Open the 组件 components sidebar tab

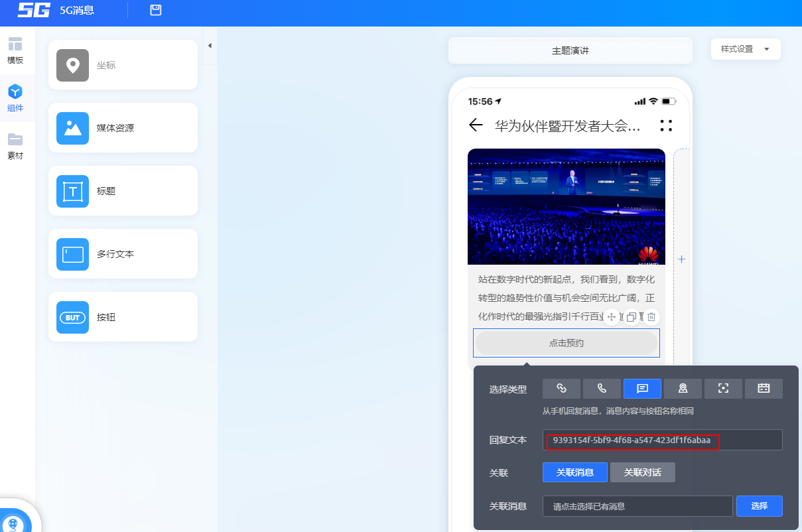pyautogui.click(x=15, y=99)
